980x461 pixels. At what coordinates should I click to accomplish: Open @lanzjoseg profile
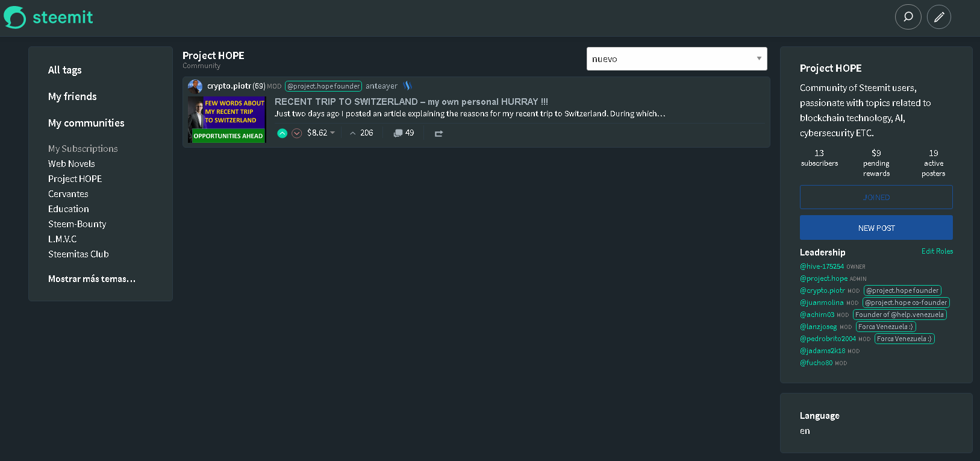[818, 327]
